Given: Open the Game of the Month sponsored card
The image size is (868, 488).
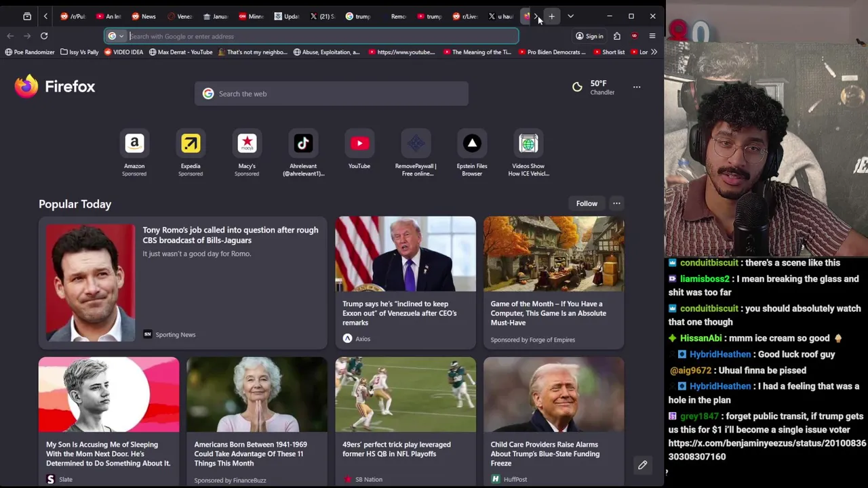Looking at the screenshot, I should (554, 283).
